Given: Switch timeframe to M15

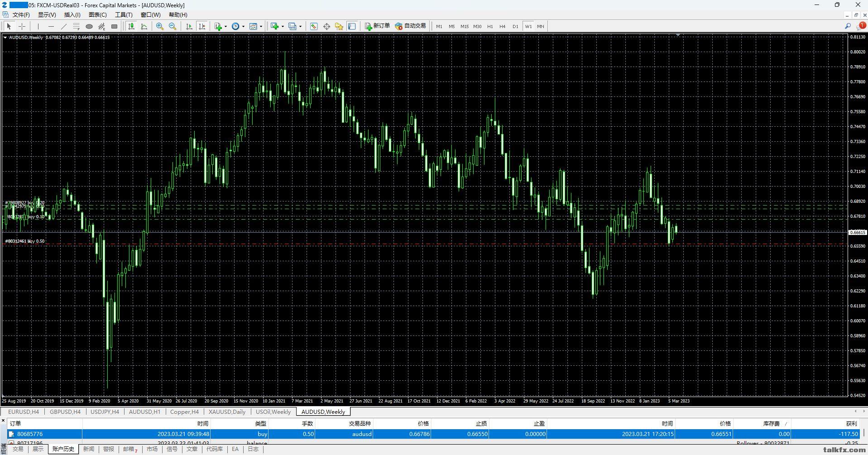Looking at the screenshot, I should 465,26.
